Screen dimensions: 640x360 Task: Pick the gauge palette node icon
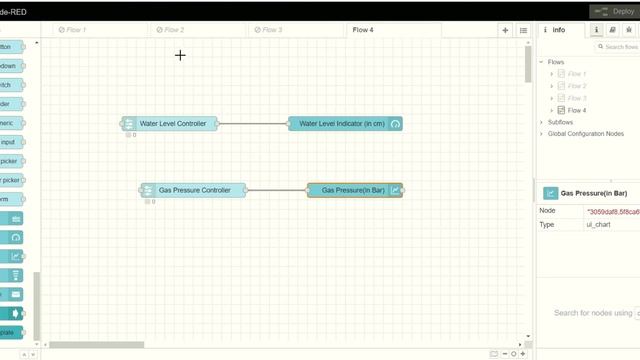[x=16, y=237]
